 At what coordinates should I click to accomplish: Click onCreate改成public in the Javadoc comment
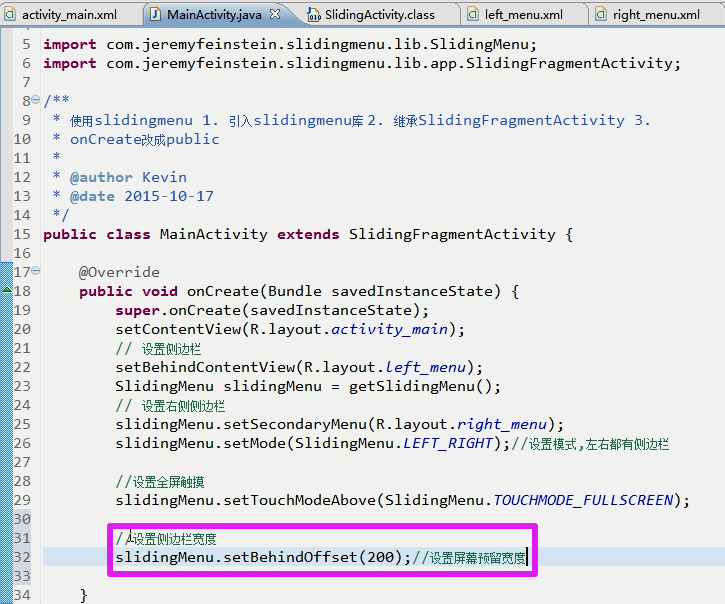pos(145,139)
